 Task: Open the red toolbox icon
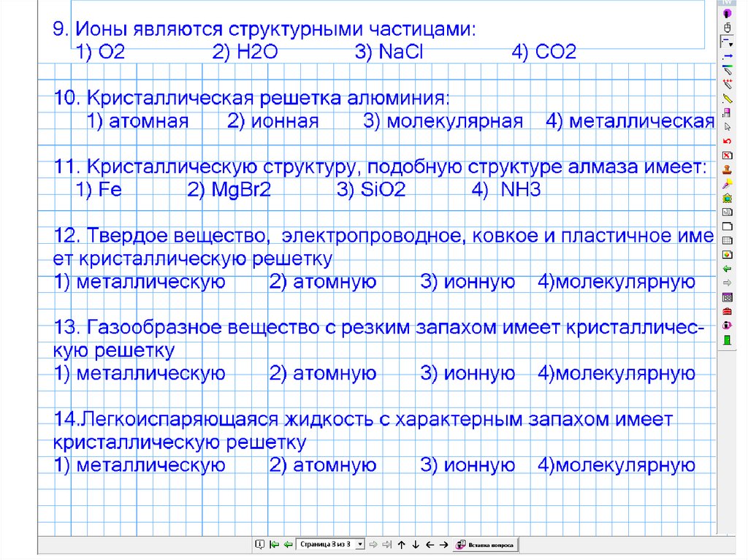click(727, 312)
